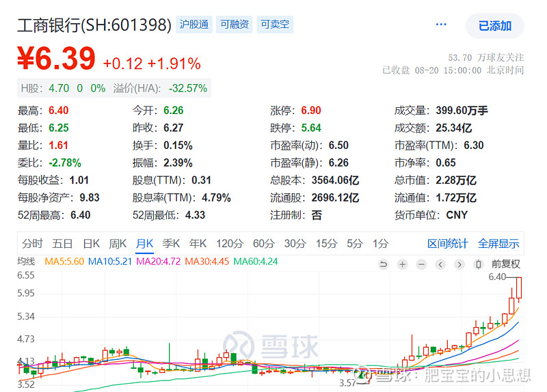Click the stock title 工商银行(SH:601398)
The image size is (547, 392).
coord(94,25)
